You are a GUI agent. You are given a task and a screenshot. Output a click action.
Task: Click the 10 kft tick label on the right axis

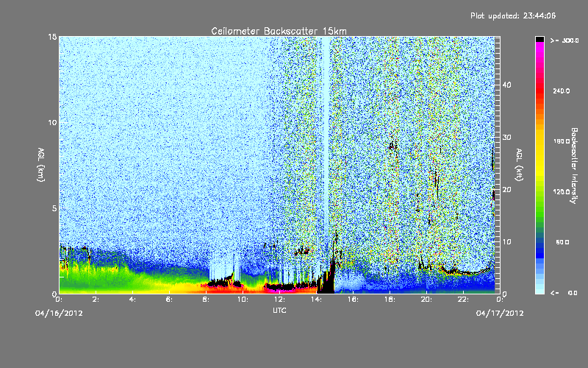tap(506, 242)
